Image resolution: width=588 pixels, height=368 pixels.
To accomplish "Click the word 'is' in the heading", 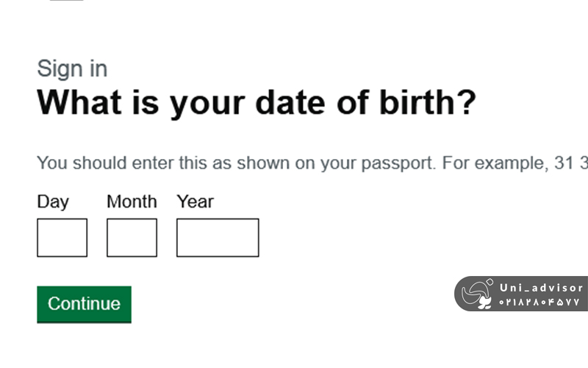I will click(x=148, y=103).
